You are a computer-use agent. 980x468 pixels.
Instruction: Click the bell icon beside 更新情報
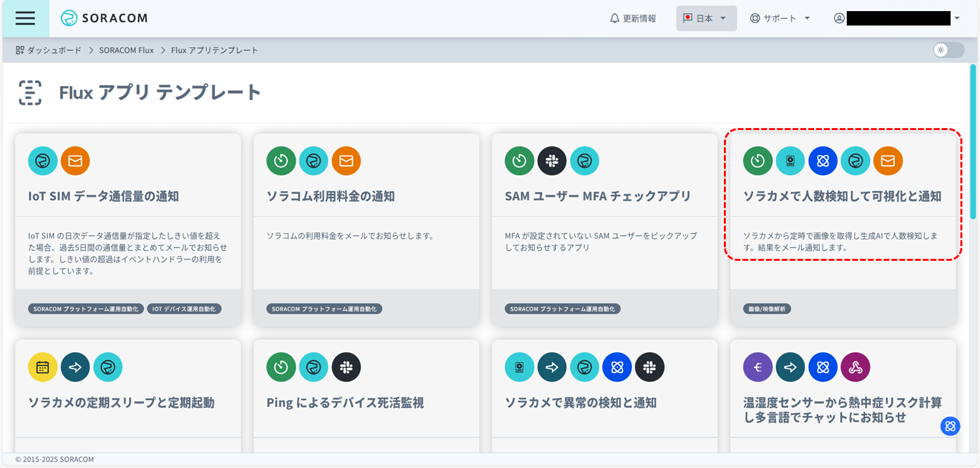click(x=614, y=18)
